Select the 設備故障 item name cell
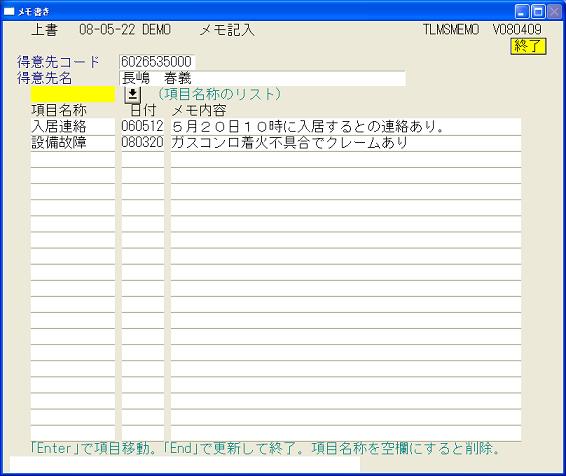 click(73, 143)
